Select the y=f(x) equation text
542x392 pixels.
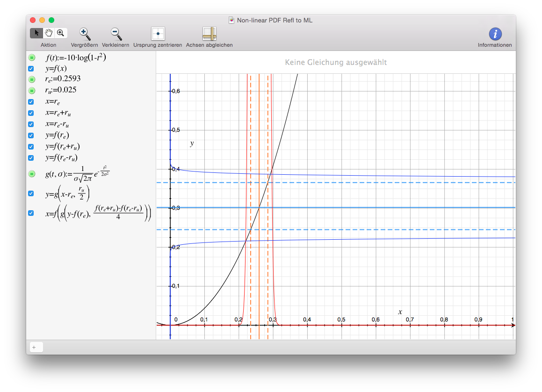[x=56, y=68]
